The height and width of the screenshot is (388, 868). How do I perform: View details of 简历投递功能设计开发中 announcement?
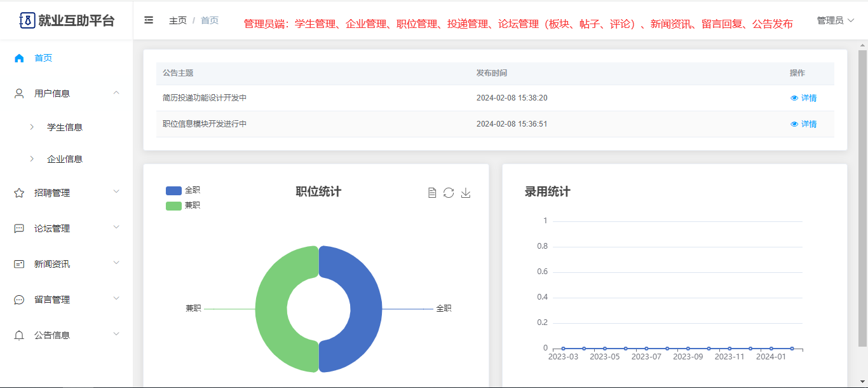[x=803, y=98]
